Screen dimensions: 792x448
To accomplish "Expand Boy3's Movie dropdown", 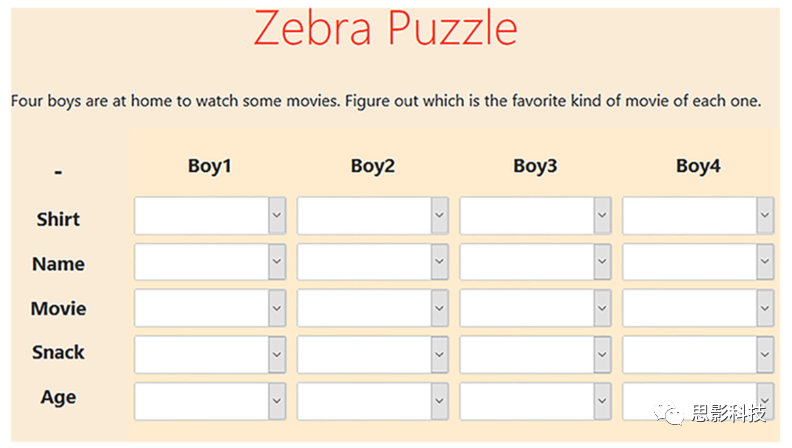I will (535, 308).
